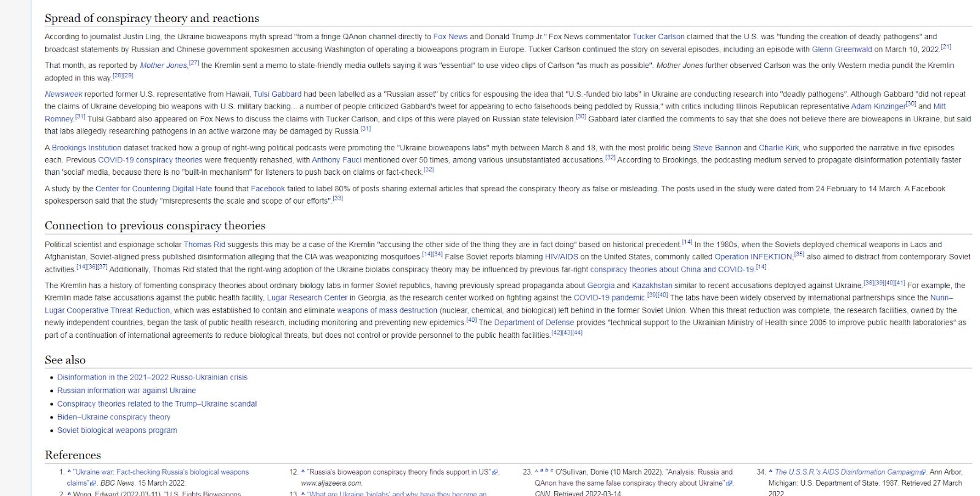Click the caret back-link of reference 1

(69, 472)
